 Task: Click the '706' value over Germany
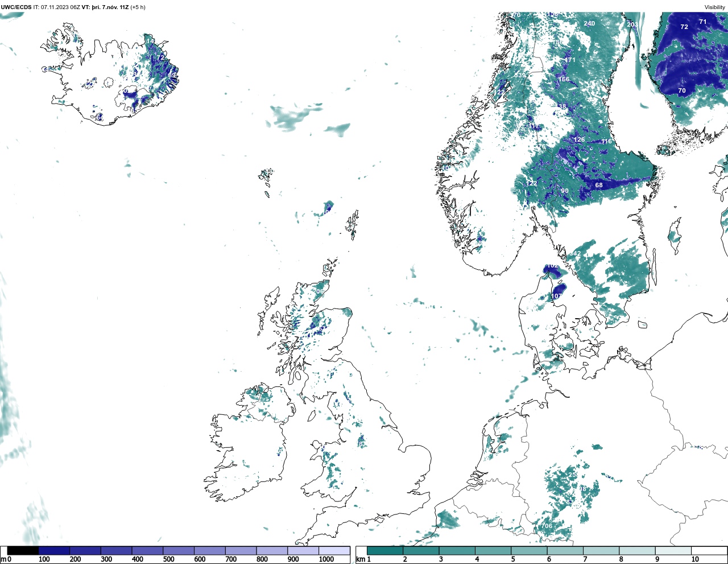click(547, 526)
